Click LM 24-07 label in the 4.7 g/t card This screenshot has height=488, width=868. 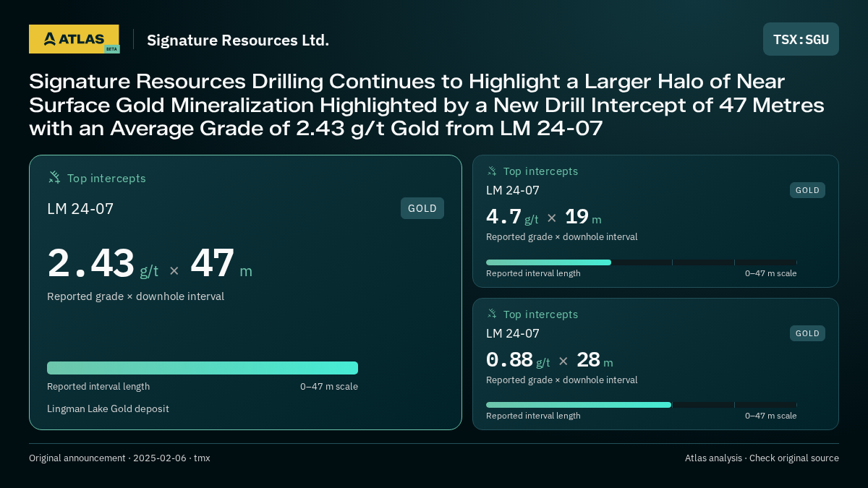(513, 190)
